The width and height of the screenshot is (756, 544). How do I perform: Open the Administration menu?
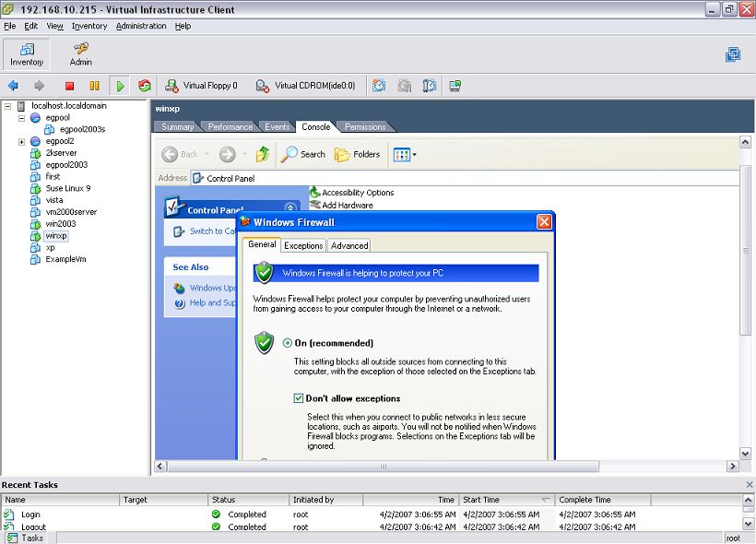pos(141,26)
